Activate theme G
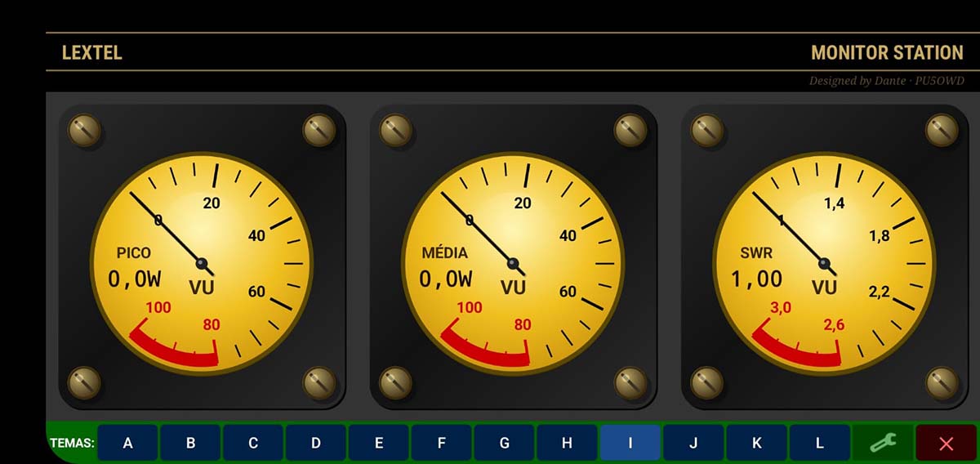980x464 pixels. point(505,443)
